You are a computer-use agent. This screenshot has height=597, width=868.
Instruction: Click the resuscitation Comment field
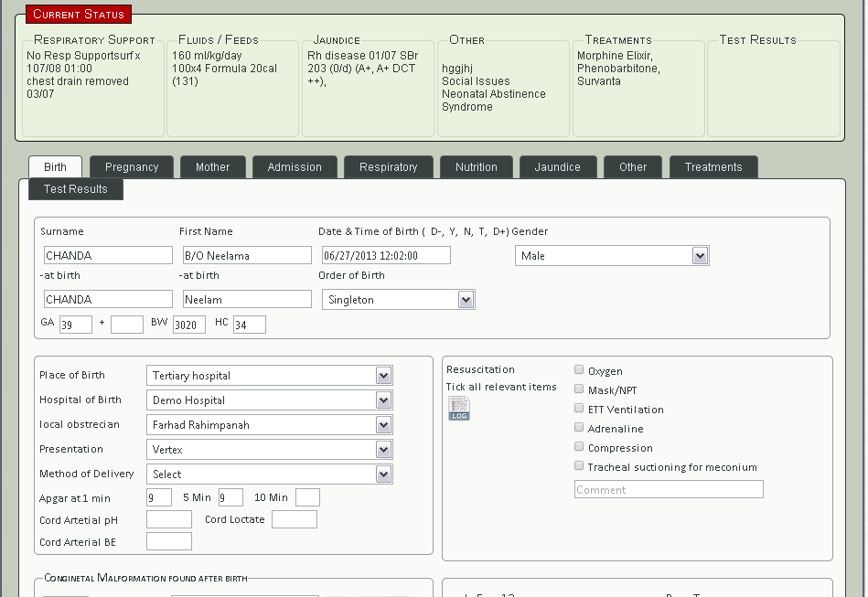click(x=668, y=490)
